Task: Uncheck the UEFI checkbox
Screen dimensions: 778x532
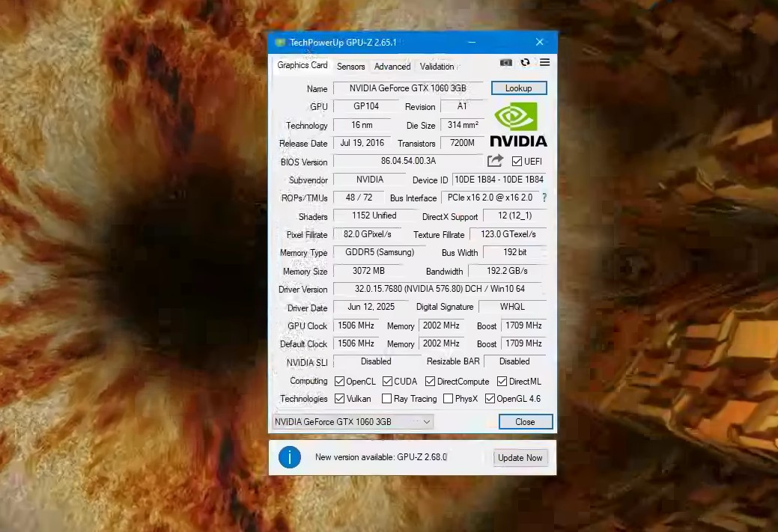Action: pos(516,161)
